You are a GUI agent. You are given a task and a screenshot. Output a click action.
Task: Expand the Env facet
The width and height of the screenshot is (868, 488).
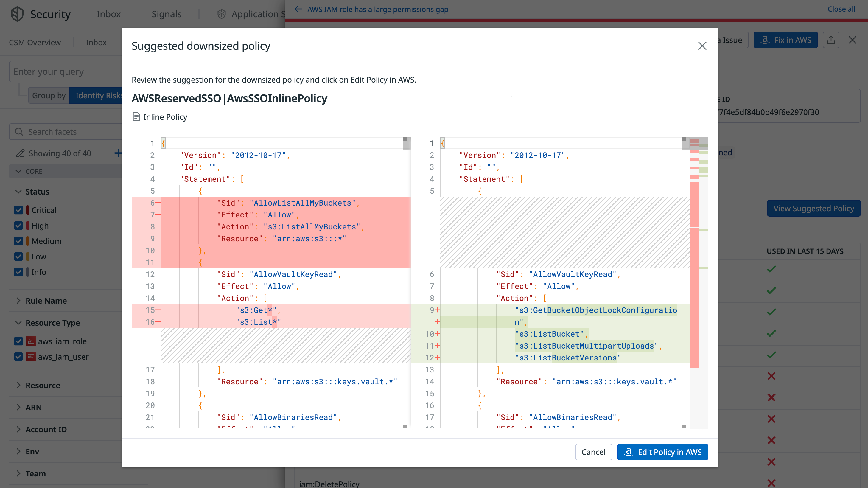(18, 451)
